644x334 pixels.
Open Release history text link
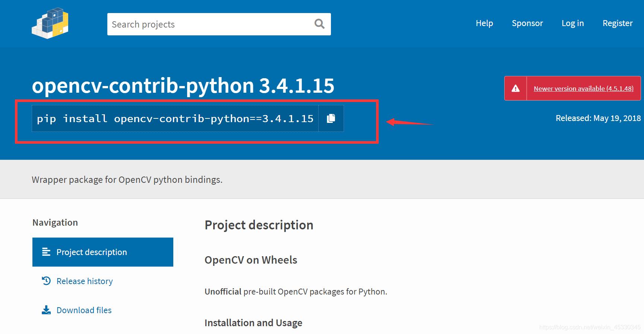[x=85, y=281]
